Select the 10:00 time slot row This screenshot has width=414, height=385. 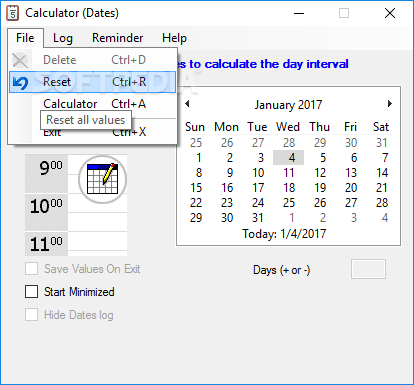tap(76, 212)
